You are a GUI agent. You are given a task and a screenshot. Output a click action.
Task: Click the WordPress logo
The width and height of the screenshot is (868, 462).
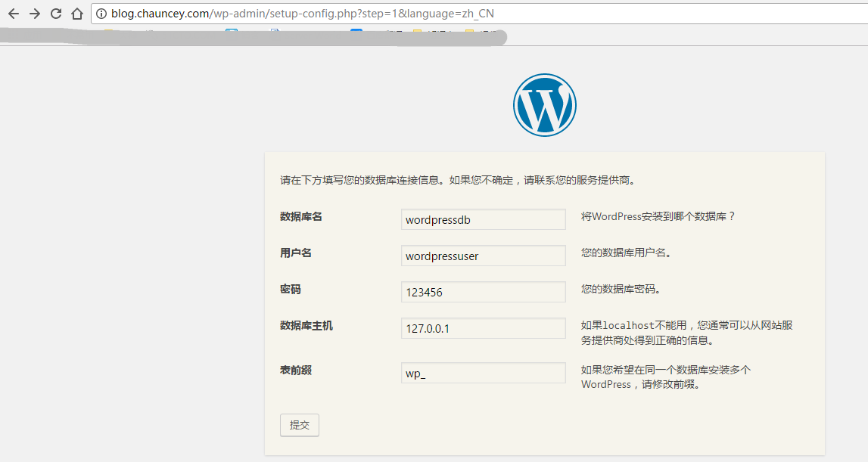point(545,105)
